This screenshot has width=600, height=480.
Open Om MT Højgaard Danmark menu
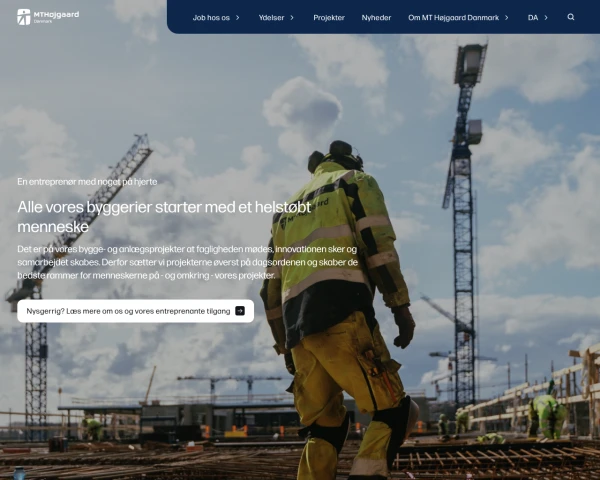coord(453,18)
